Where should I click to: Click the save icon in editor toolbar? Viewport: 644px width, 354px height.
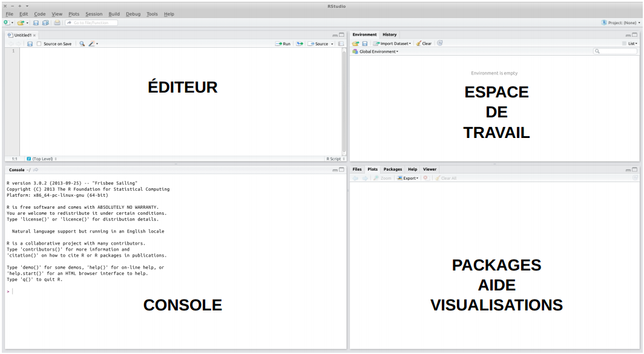[30, 44]
